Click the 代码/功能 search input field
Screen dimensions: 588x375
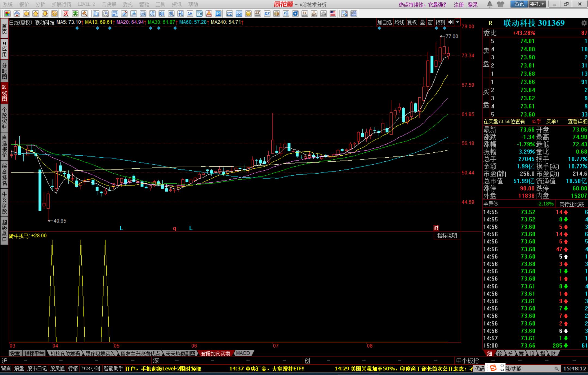coord(528,369)
